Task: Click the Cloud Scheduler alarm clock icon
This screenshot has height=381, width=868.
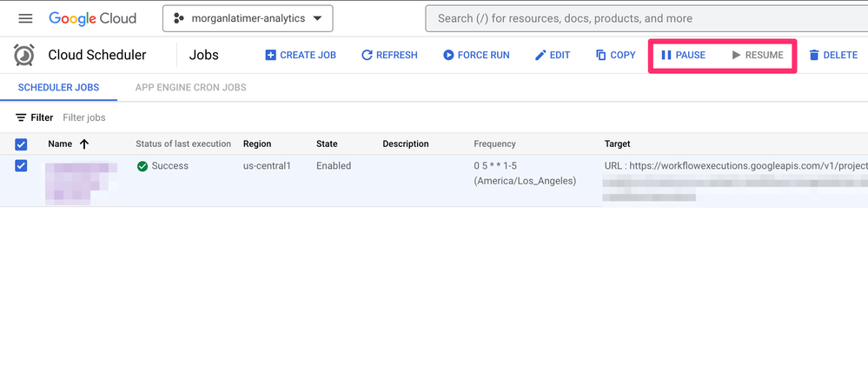Action: (x=23, y=55)
